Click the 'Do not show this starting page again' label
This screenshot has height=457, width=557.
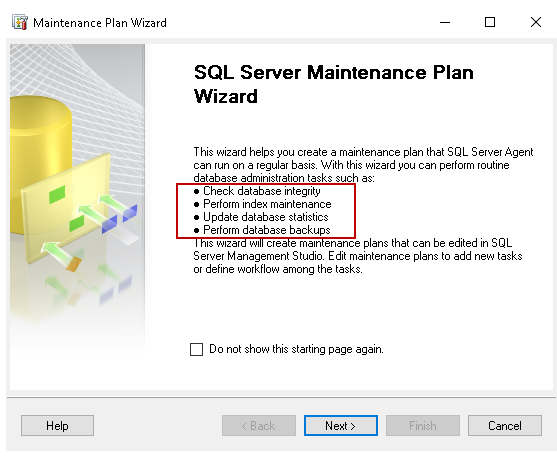click(296, 349)
